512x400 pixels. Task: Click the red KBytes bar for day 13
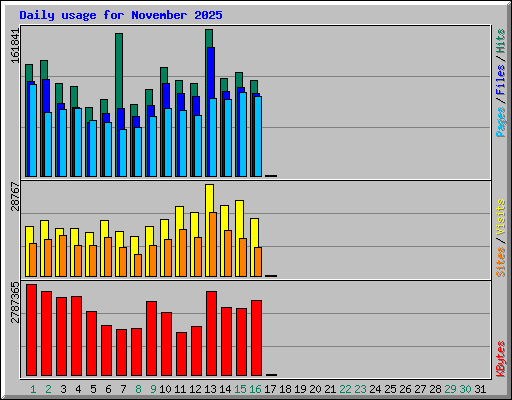(x=212, y=333)
